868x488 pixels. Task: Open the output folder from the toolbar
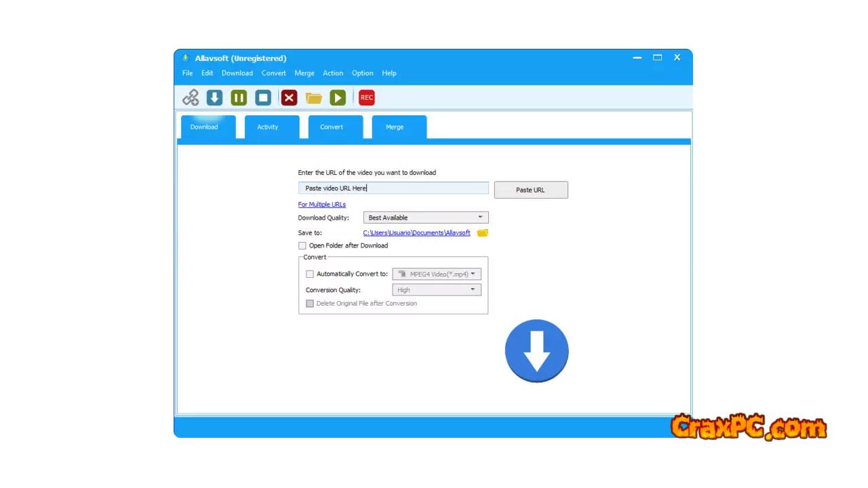pyautogui.click(x=313, y=98)
